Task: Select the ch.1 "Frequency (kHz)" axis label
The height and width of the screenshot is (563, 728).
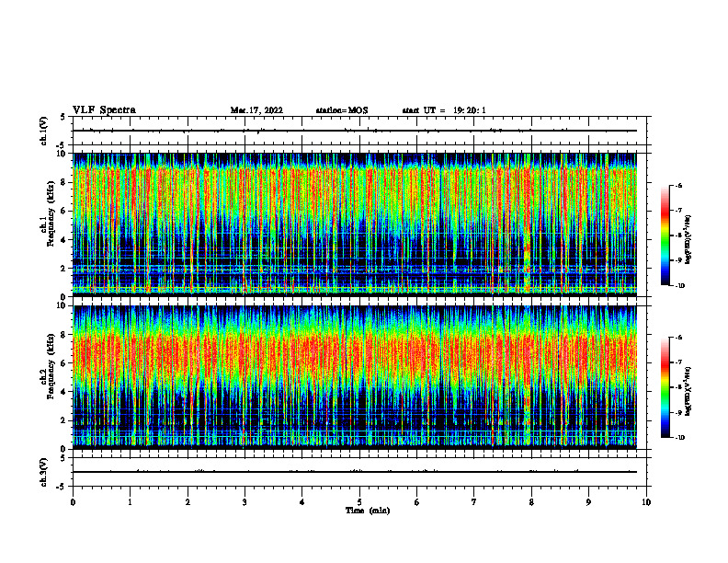Action: 51,214
